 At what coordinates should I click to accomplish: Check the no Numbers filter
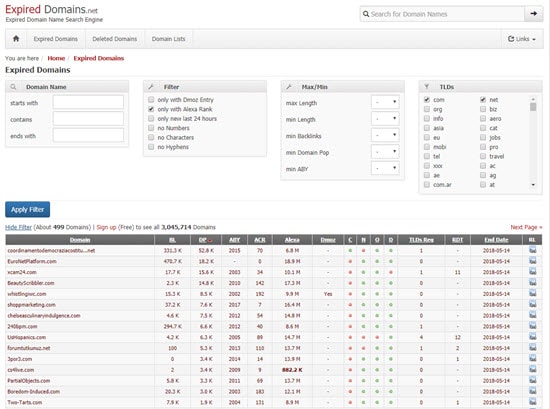pyautogui.click(x=151, y=128)
